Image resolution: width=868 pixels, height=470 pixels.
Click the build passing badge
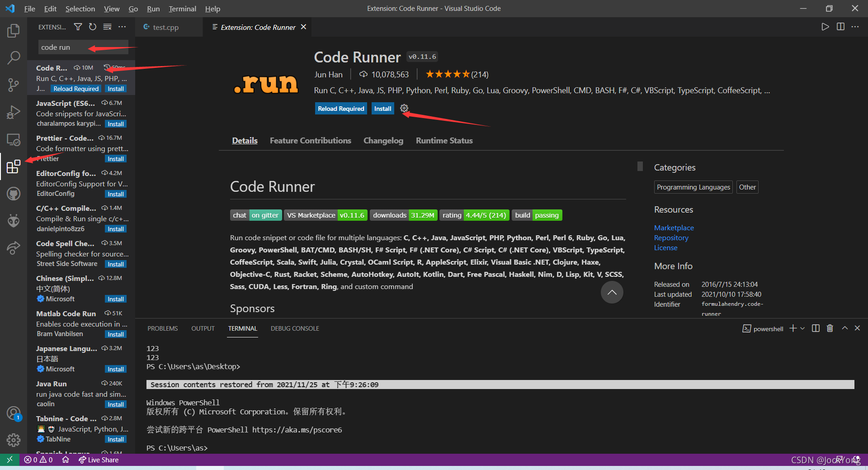pyautogui.click(x=537, y=215)
